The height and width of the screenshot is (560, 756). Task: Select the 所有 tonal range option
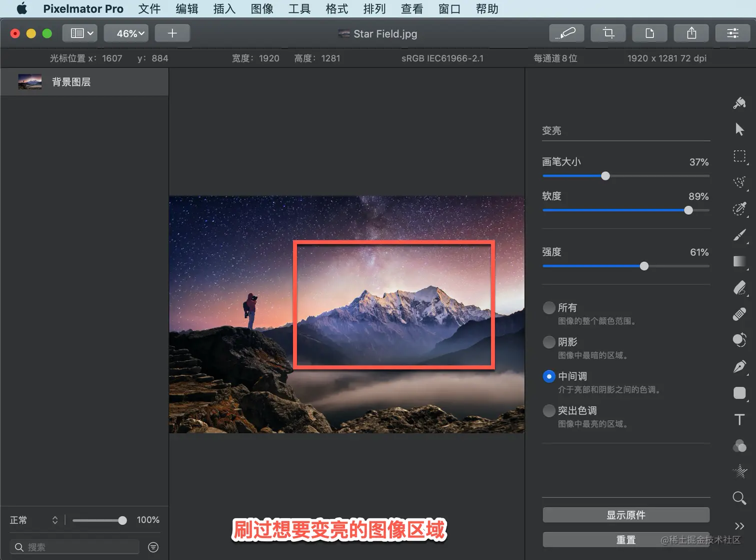(x=549, y=308)
